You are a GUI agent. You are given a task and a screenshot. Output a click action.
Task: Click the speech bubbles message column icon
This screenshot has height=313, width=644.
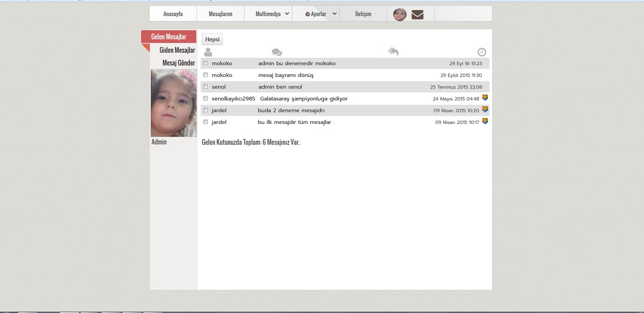coord(277,52)
